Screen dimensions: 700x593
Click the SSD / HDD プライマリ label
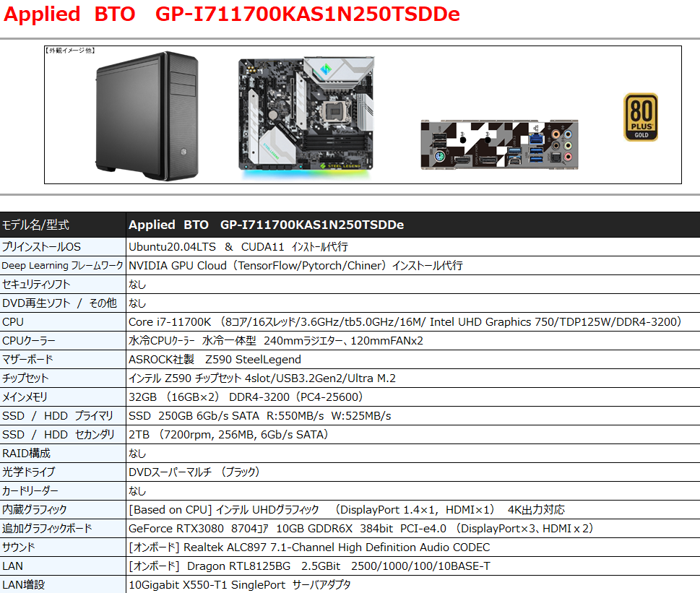pos(58,415)
